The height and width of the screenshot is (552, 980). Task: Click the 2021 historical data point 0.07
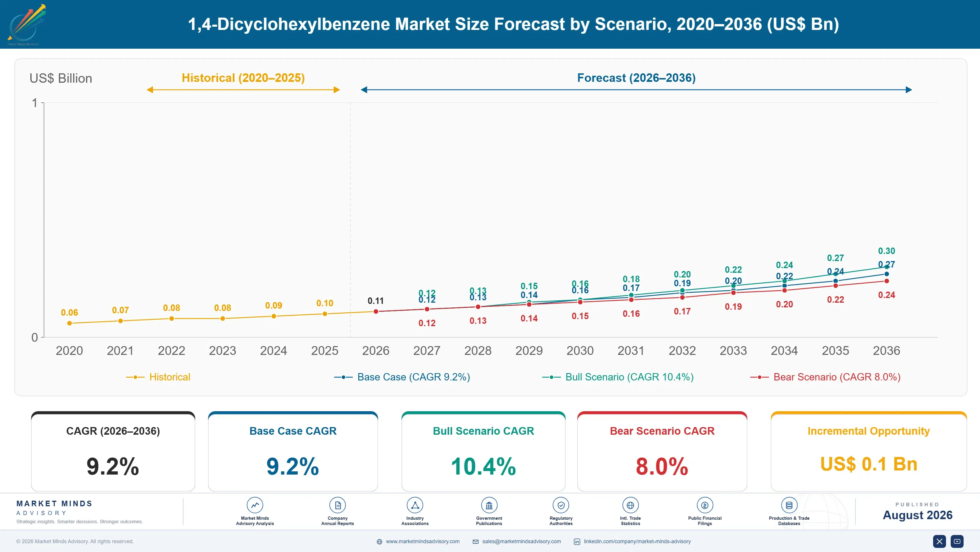tap(120, 321)
